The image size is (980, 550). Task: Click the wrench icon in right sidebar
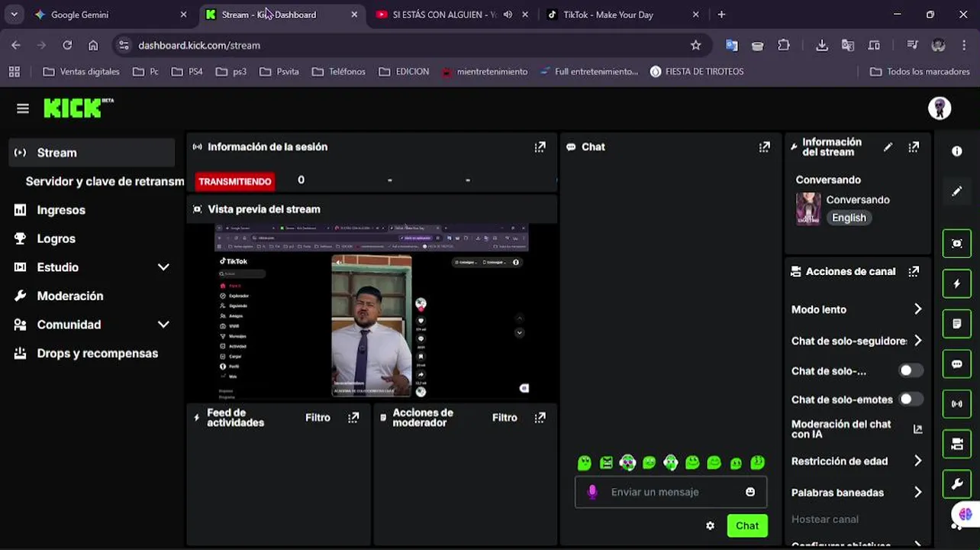tap(957, 484)
